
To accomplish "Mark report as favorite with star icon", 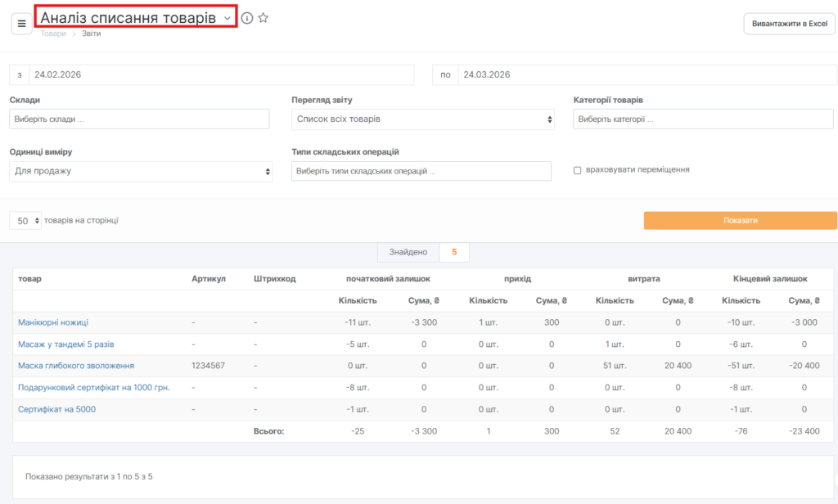I will [263, 18].
